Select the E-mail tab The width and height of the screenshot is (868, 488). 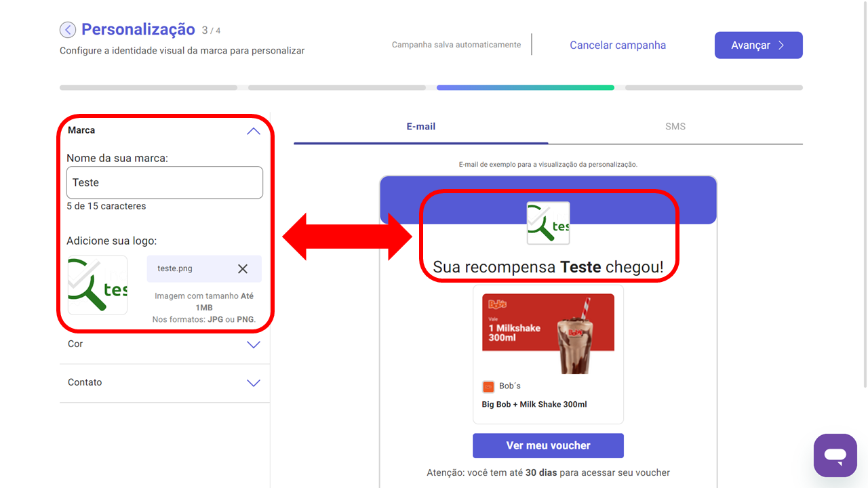[x=420, y=127]
